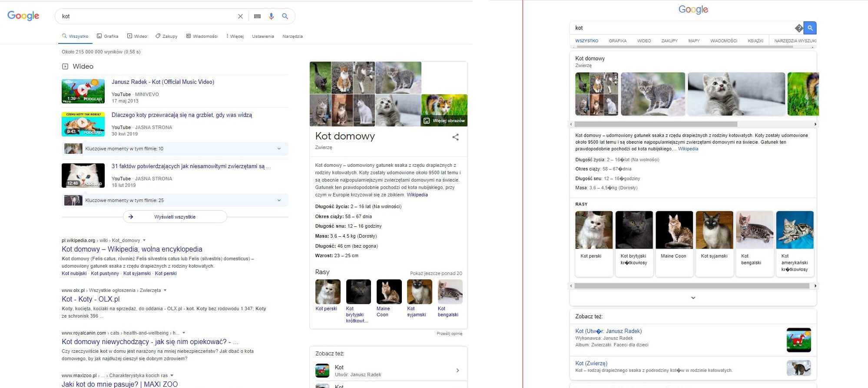Open Ustawienia in the search menu
Screen dimensions: 868x388
coord(263,36)
